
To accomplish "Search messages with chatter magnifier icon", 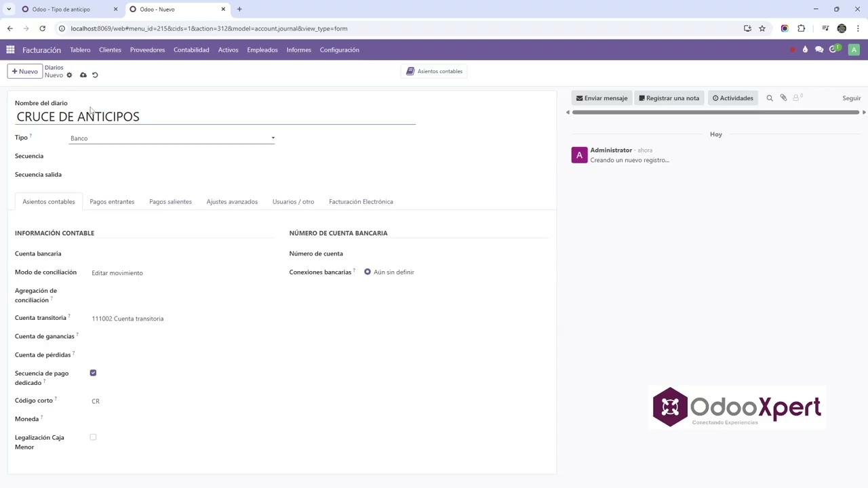I will point(770,98).
